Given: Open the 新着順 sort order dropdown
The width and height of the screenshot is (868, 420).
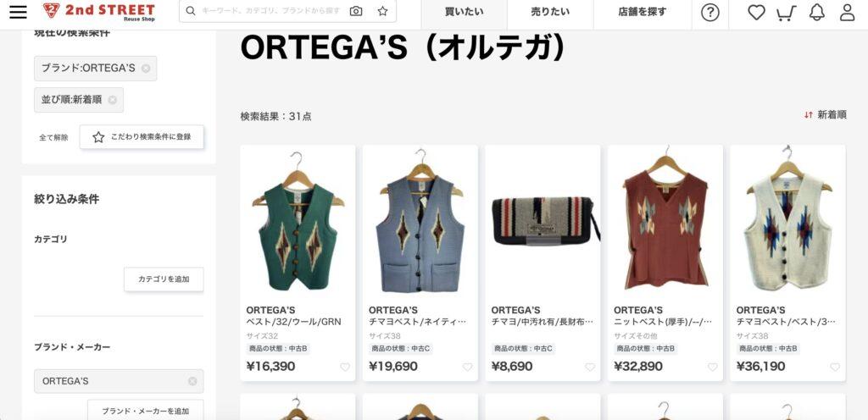Looking at the screenshot, I should pos(826,115).
